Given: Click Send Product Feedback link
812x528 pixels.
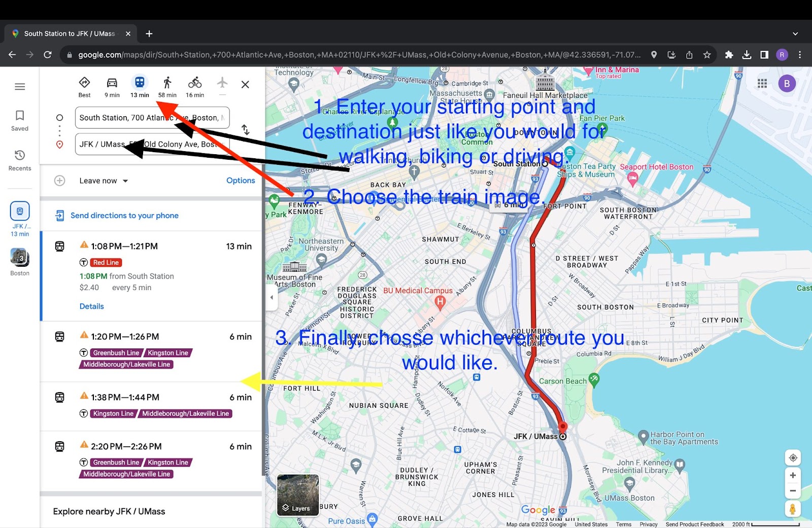Looking at the screenshot, I should [695, 524].
